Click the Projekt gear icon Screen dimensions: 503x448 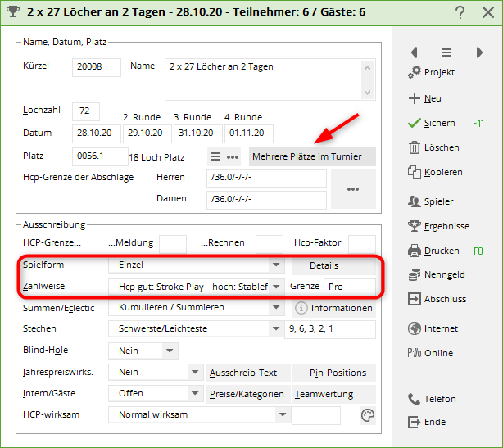point(415,73)
